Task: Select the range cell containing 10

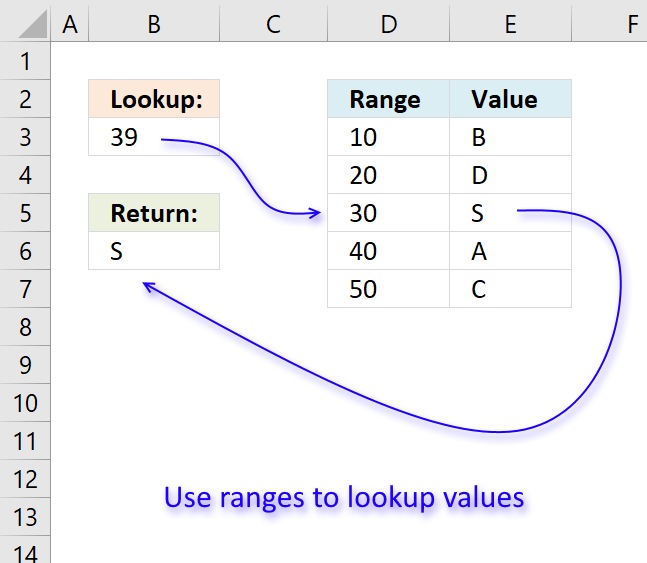Action: pyautogui.click(x=388, y=138)
